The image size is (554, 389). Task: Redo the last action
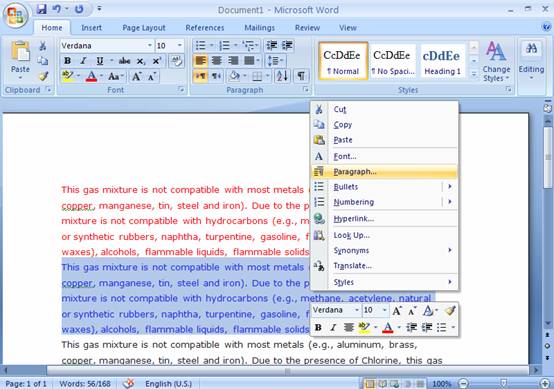79,9
